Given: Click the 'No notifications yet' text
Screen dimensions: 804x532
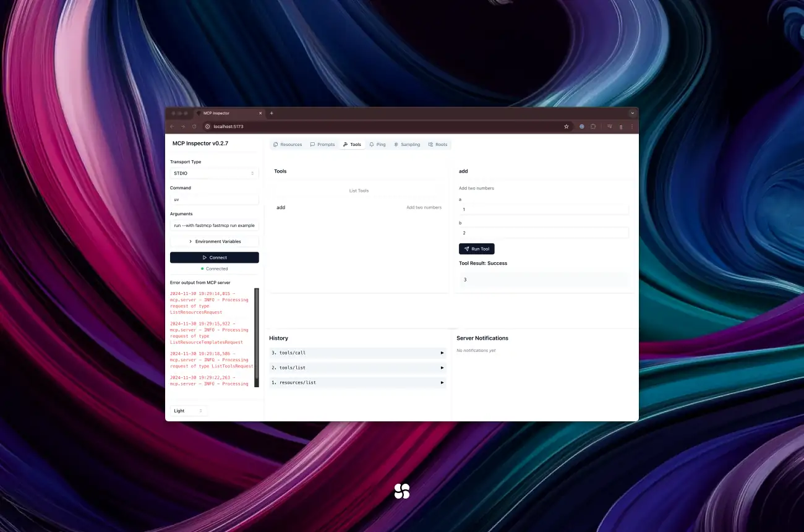Looking at the screenshot, I should coord(476,351).
